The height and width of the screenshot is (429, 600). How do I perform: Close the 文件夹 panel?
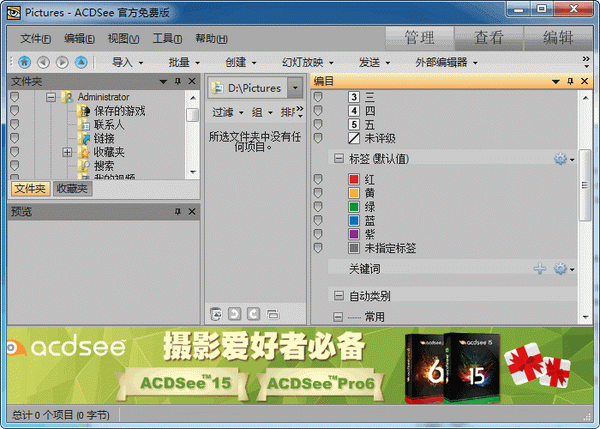[192, 82]
